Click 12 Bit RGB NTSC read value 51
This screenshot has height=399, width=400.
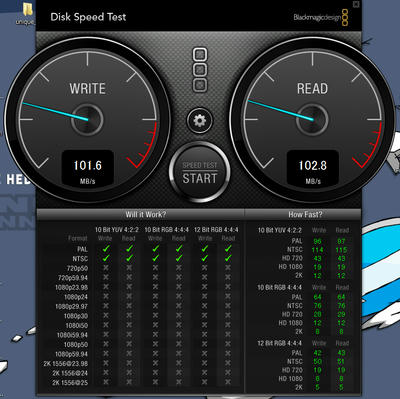coord(341,361)
